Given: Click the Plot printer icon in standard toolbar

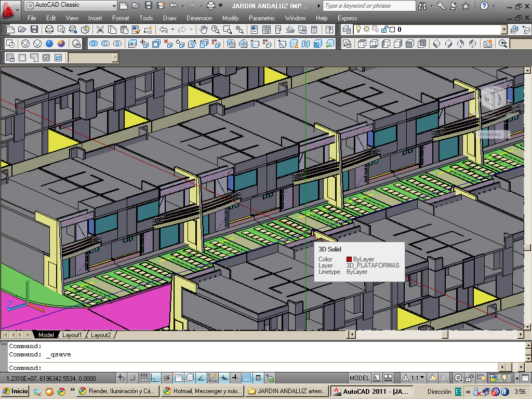Looking at the screenshot, I should click(50, 30).
